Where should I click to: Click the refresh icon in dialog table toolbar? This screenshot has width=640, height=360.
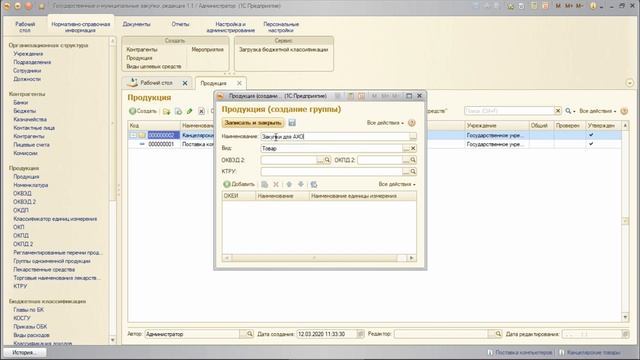314,184
